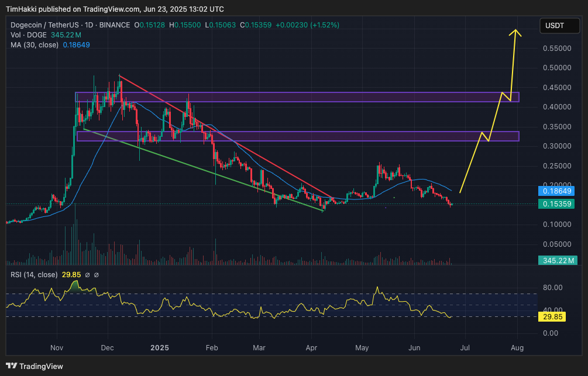Click the Nov label on the time axis
The height and width of the screenshot is (376, 588).
tap(57, 348)
